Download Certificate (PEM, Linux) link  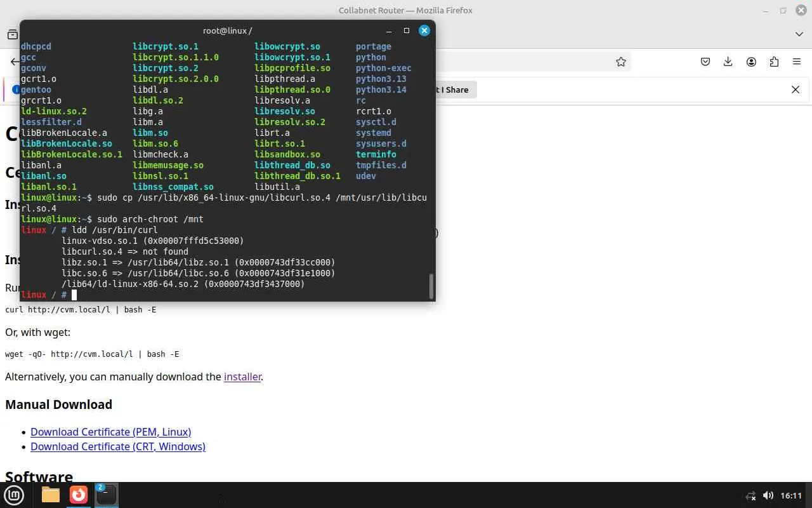tap(110, 432)
